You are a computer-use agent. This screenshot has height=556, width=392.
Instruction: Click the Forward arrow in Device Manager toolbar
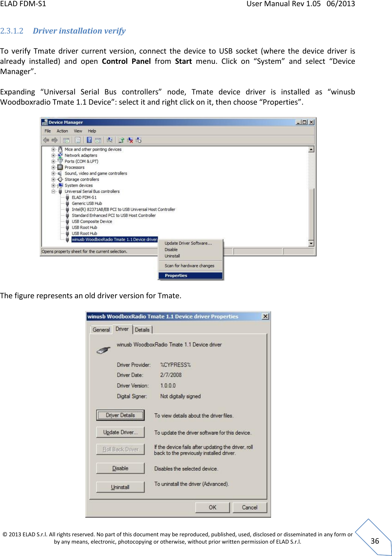click(x=54, y=140)
